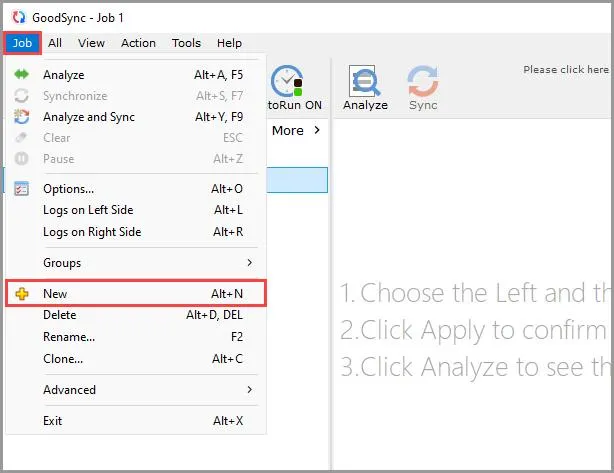
Task: Click the Please click here text
Action: coord(566,70)
